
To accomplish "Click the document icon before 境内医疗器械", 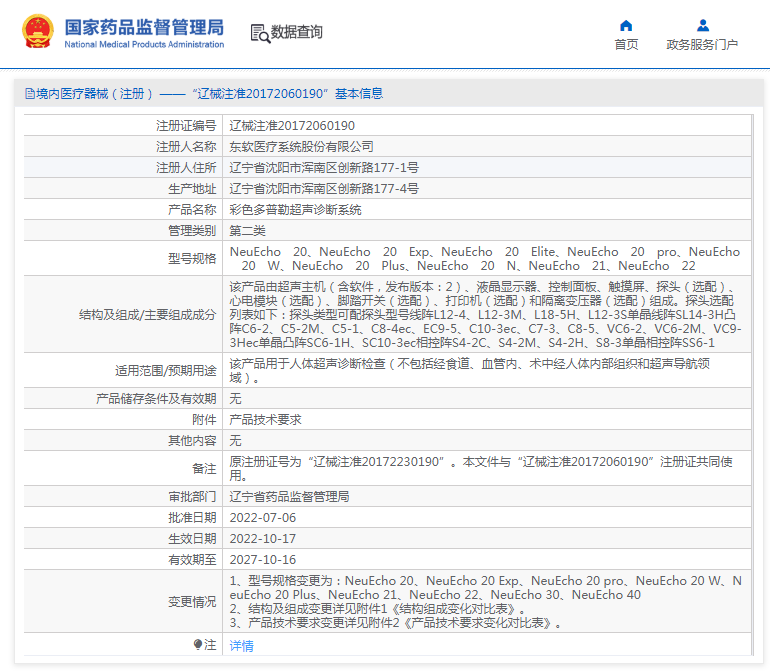I will pyautogui.click(x=29, y=94).
